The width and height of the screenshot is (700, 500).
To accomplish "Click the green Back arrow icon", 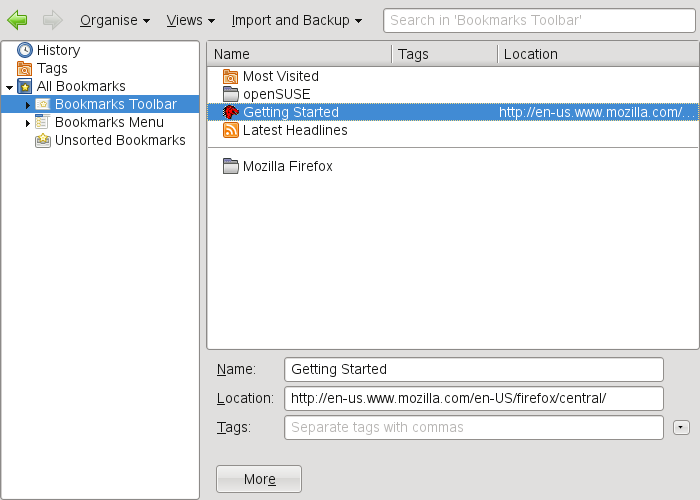I will coord(17,19).
